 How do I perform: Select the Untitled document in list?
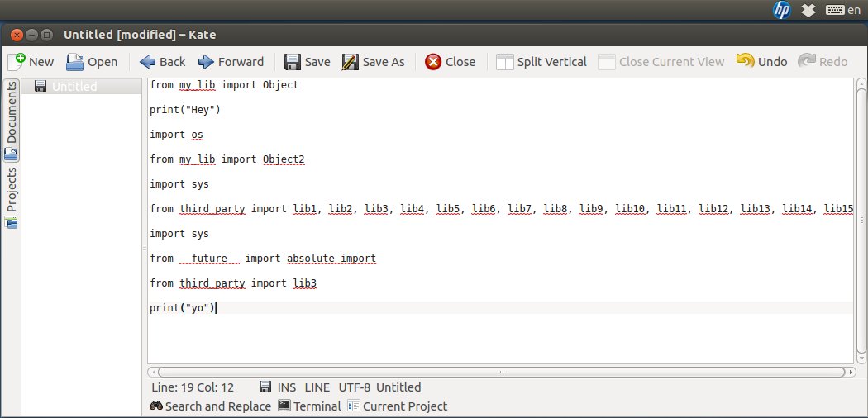[81, 86]
